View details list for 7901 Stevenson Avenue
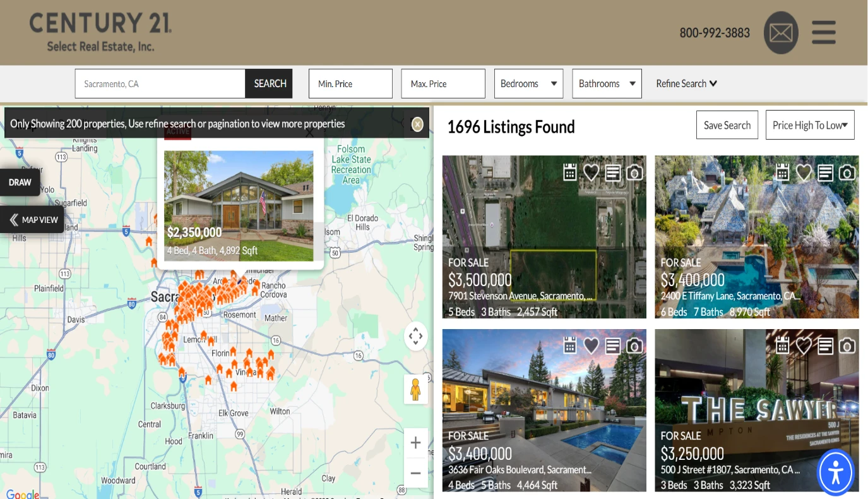 pyautogui.click(x=613, y=172)
